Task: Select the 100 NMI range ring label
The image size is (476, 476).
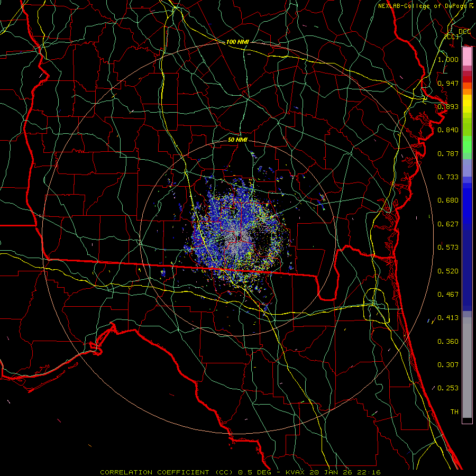Action: pyautogui.click(x=237, y=42)
